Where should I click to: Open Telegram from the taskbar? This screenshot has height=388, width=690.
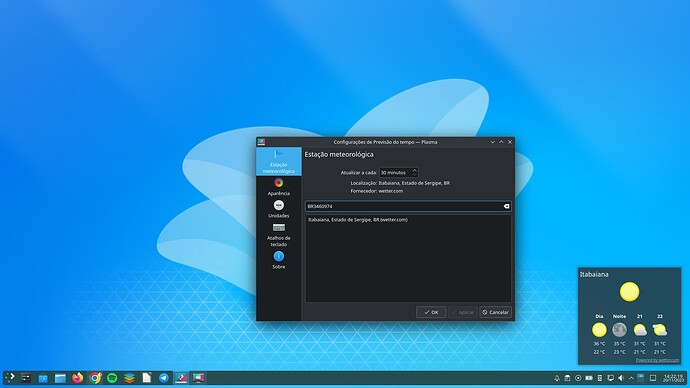(164, 377)
